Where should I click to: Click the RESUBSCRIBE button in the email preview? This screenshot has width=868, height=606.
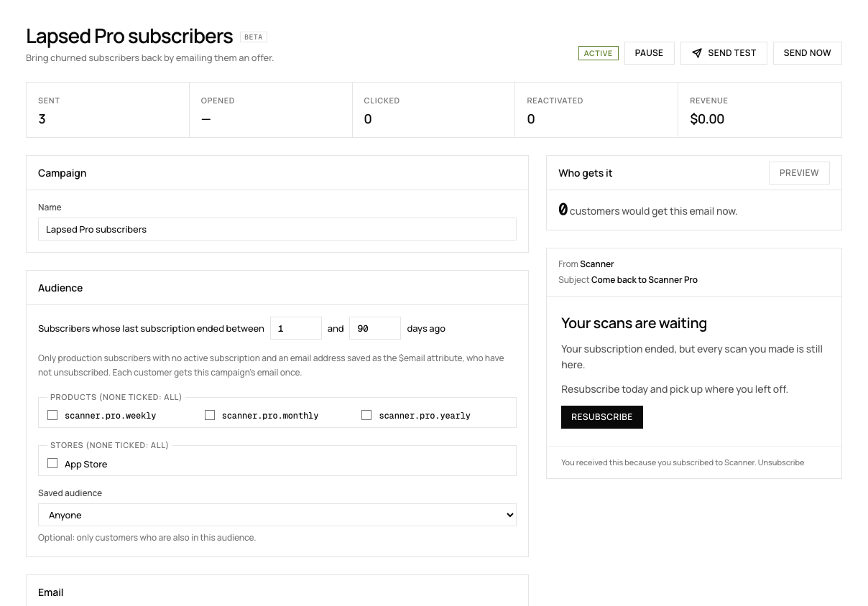601,417
